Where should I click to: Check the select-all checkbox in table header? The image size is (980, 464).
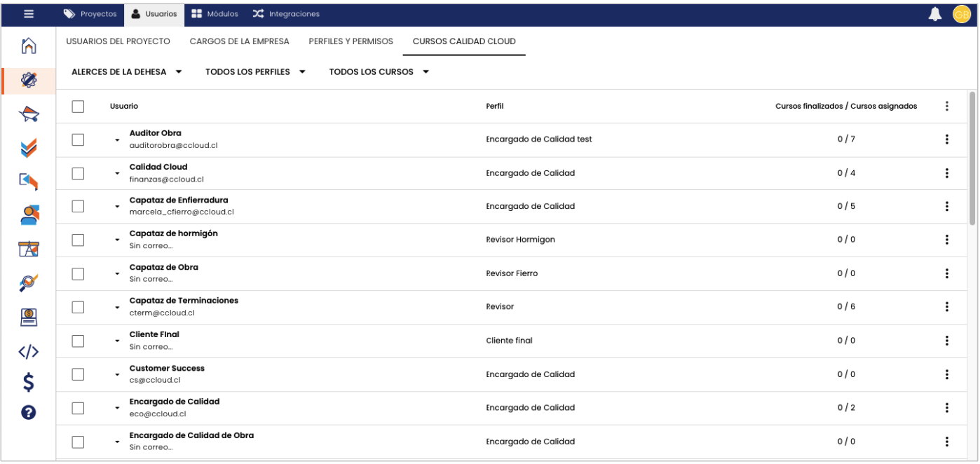[78, 106]
